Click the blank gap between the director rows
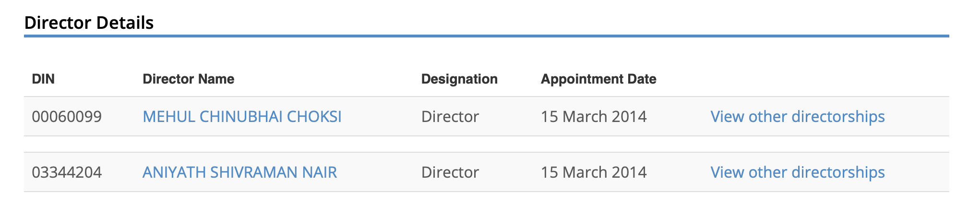 (486, 144)
